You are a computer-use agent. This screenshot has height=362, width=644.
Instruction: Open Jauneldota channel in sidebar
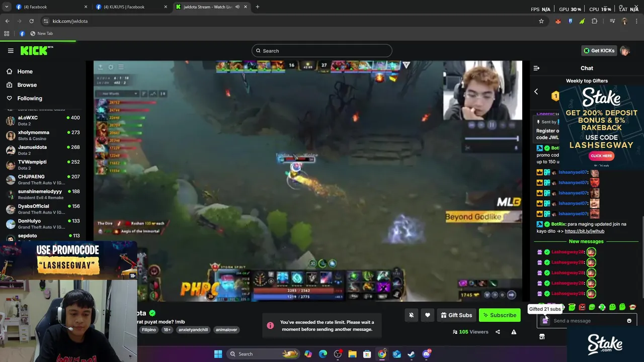click(43, 150)
